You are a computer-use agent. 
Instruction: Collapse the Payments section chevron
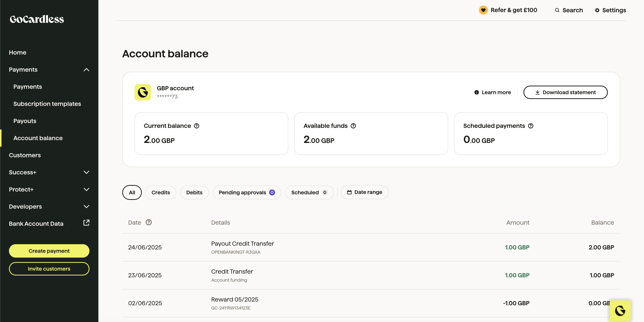tap(86, 70)
